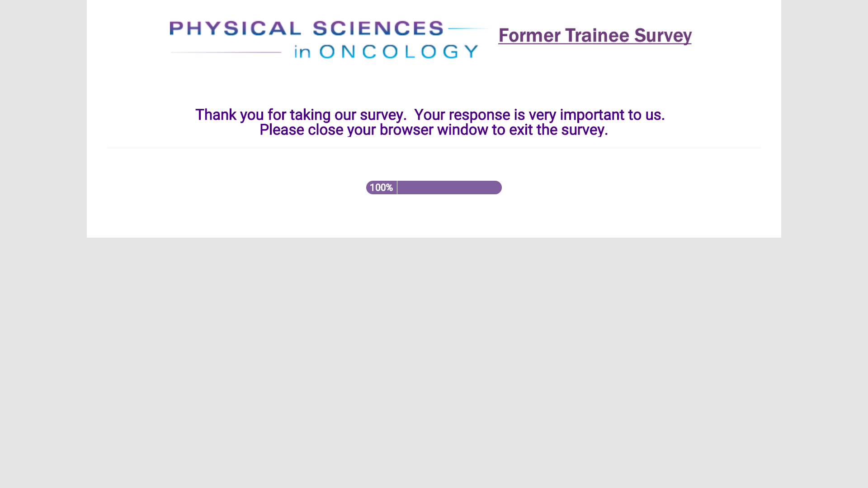Click the white space below the progress bar
The height and width of the screenshot is (488, 868).
pos(434,217)
